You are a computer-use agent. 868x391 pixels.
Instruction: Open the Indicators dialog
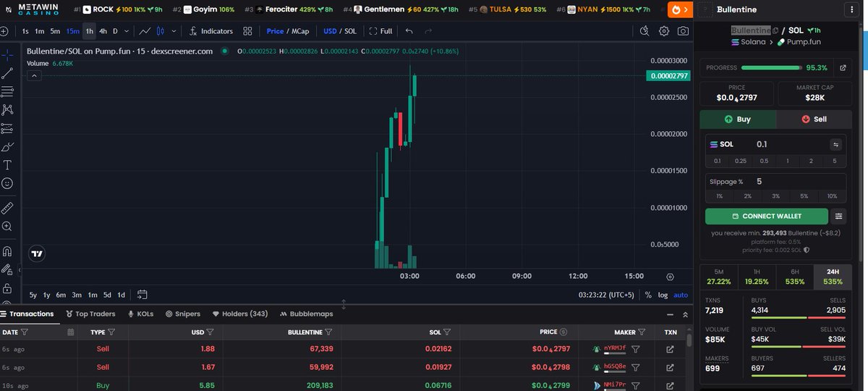tap(211, 31)
